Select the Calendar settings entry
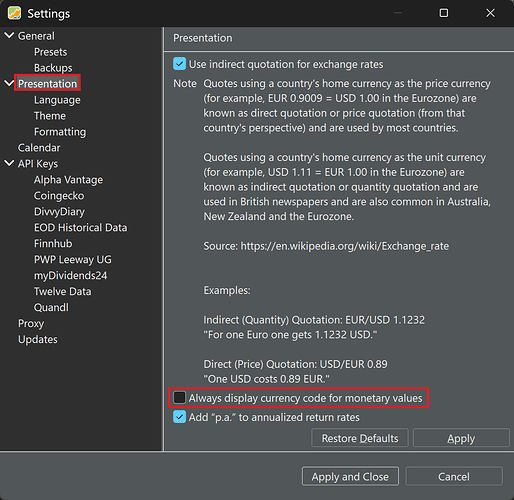 point(39,148)
